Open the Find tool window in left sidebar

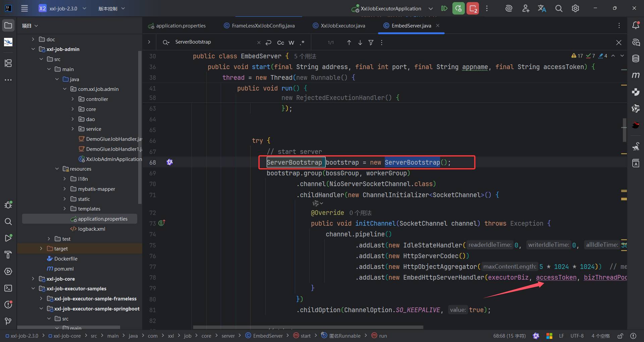click(x=8, y=221)
